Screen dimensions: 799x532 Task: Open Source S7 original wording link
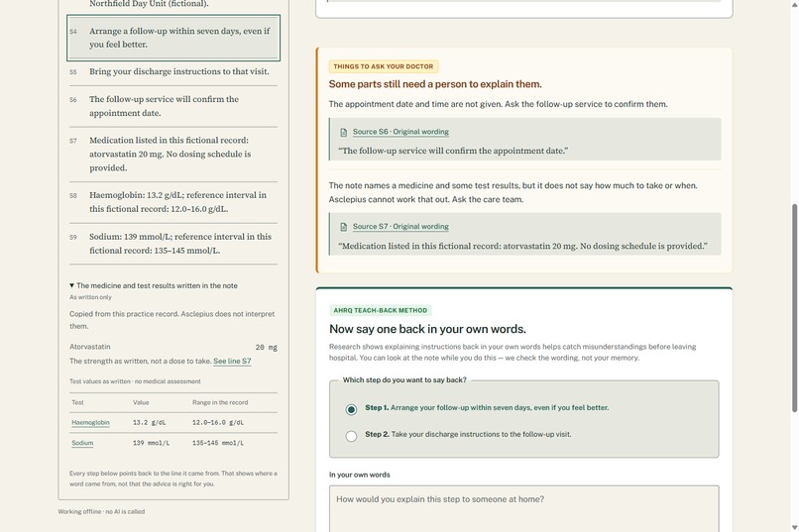pyautogui.click(x=400, y=227)
